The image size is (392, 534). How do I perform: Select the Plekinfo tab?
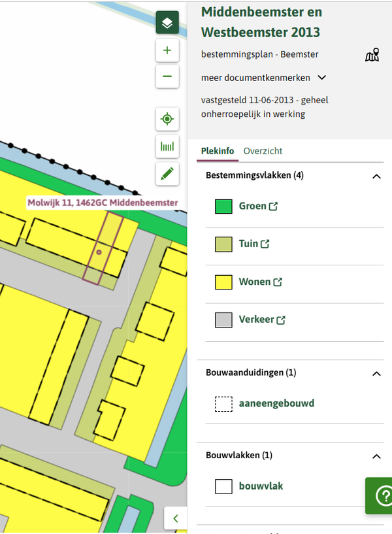tap(218, 151)
